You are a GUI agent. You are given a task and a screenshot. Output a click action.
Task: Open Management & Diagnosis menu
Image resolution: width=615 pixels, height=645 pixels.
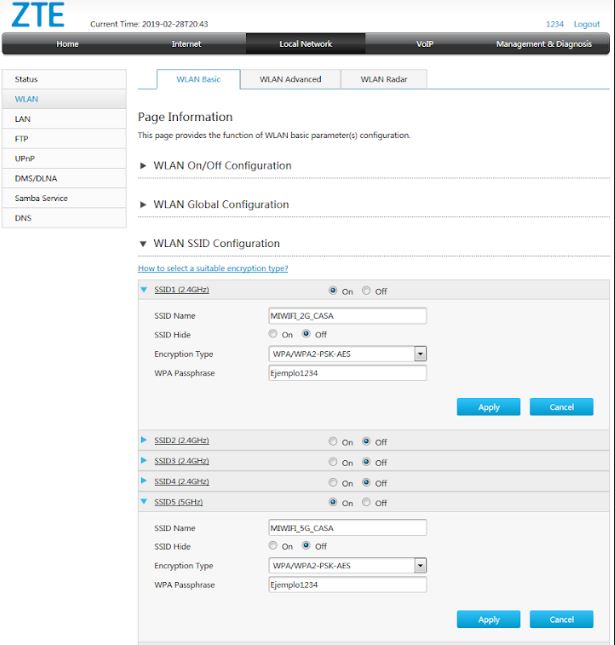(544, 44)
